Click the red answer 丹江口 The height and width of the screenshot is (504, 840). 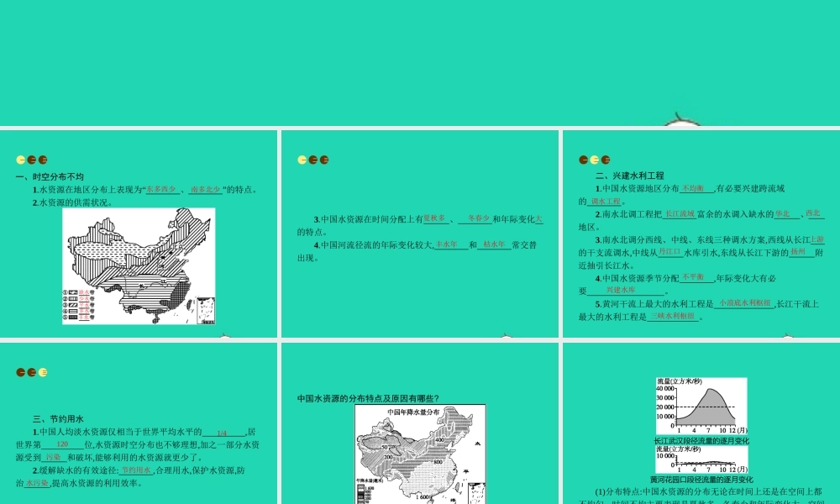click(669, 252)
